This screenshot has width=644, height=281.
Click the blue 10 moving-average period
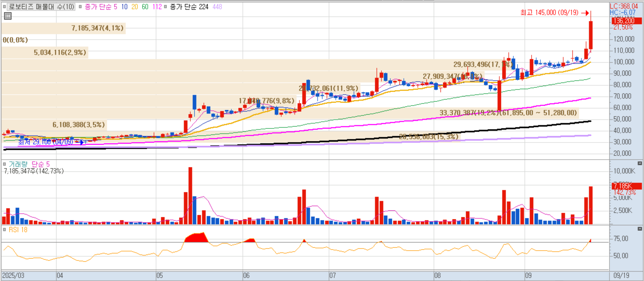click(124, 7)
